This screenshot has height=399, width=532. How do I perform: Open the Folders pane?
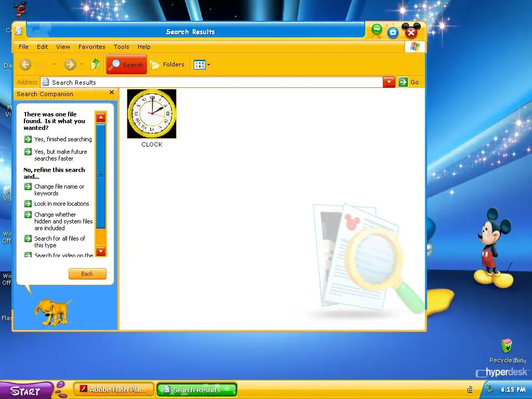click(x=167, y=64)
